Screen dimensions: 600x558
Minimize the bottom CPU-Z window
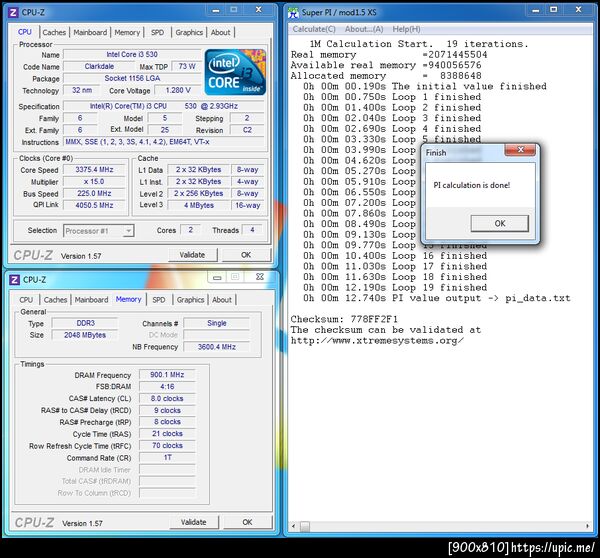click(x=217, y=277)
